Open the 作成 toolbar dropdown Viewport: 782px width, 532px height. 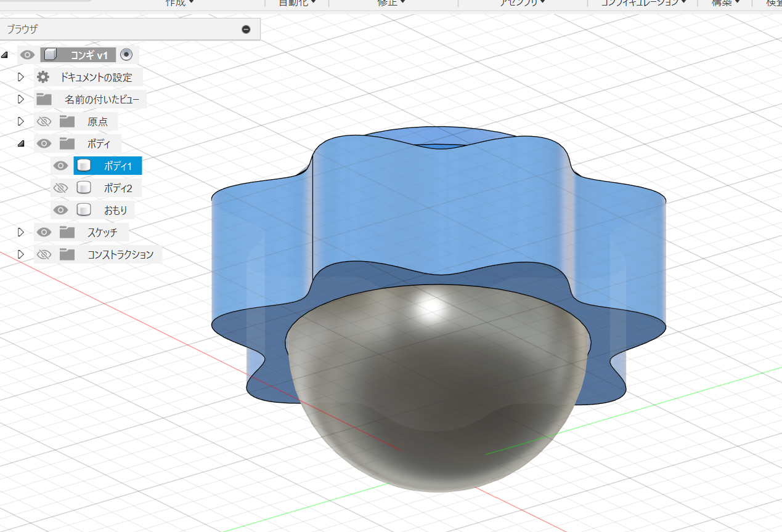pos(179,2)
